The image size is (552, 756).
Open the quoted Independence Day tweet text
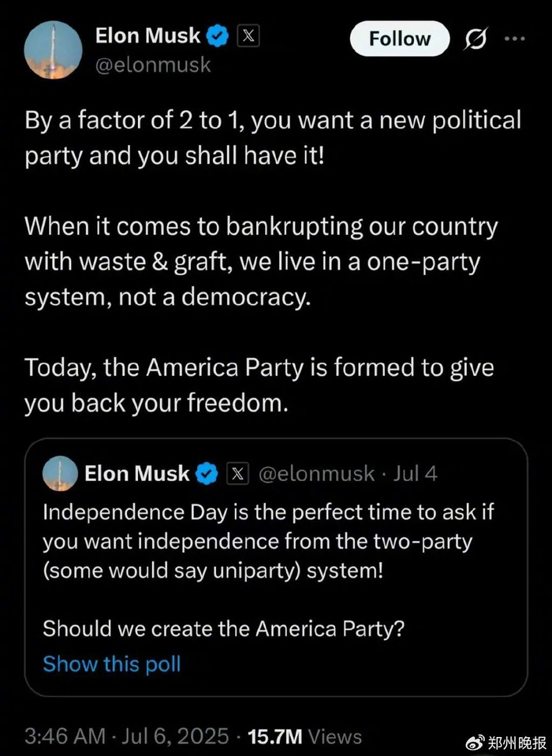click(x=268, y=541)
